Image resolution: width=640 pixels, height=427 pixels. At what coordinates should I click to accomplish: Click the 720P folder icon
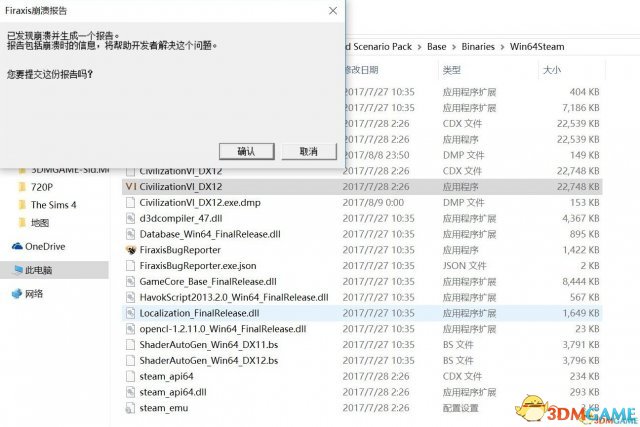(22, 187)
